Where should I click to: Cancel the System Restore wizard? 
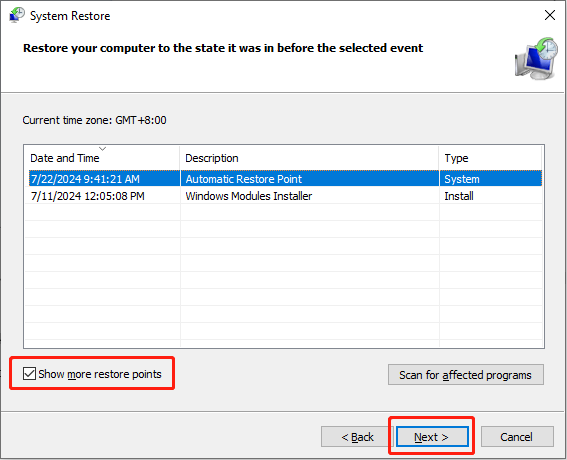(517, 437)
